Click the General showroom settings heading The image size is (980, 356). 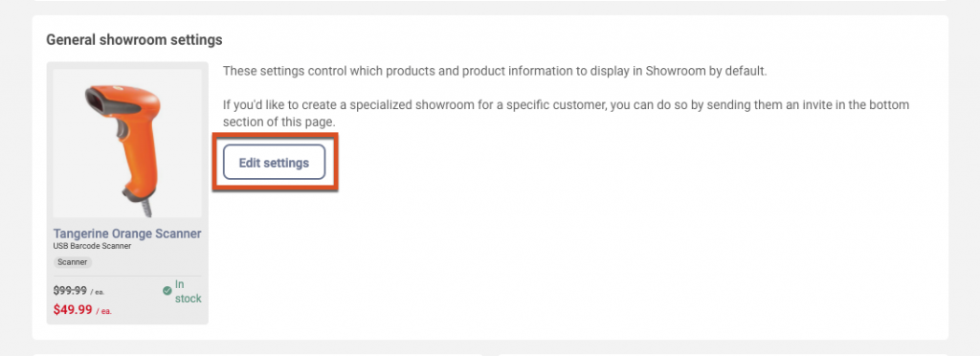134,40
